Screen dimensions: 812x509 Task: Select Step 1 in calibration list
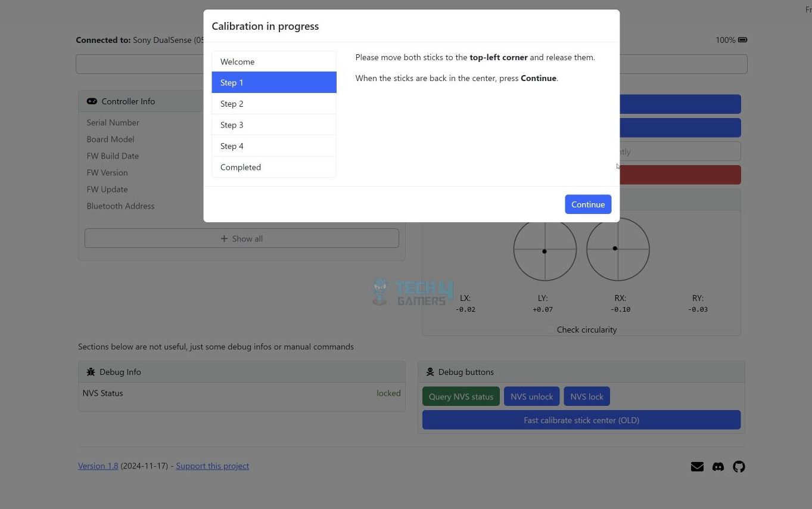pyautogui.click(x=274, y=82)
